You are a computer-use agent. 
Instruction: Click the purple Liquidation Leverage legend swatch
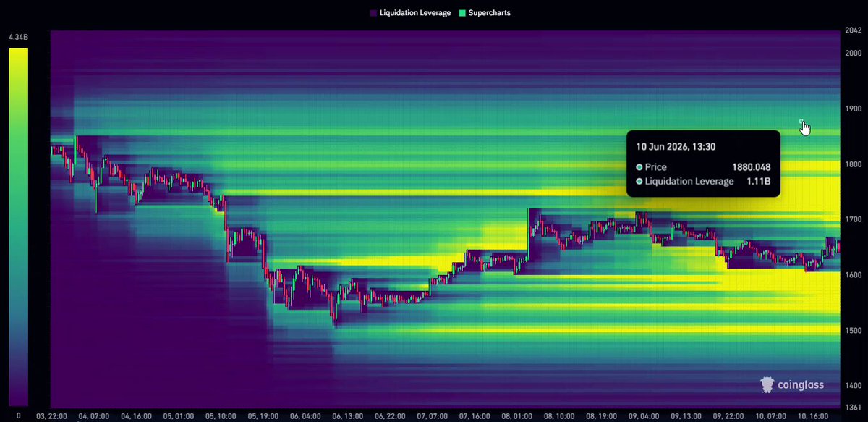tap(373, 13)
